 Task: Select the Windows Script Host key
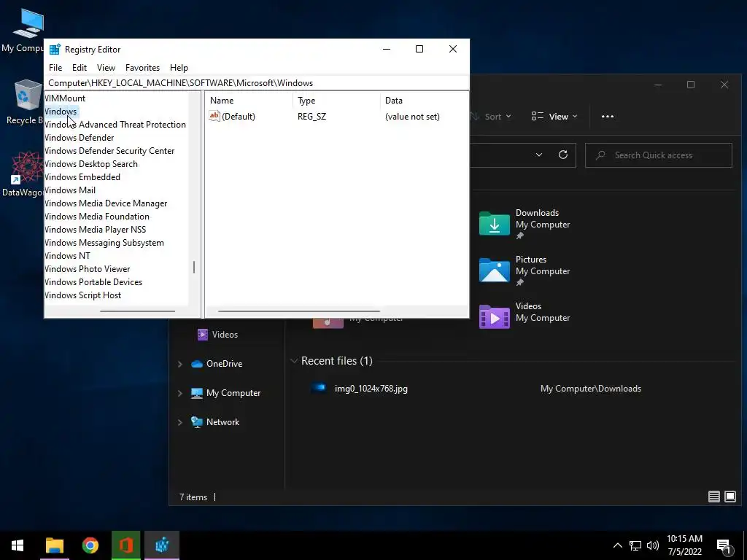click(82, 295)
